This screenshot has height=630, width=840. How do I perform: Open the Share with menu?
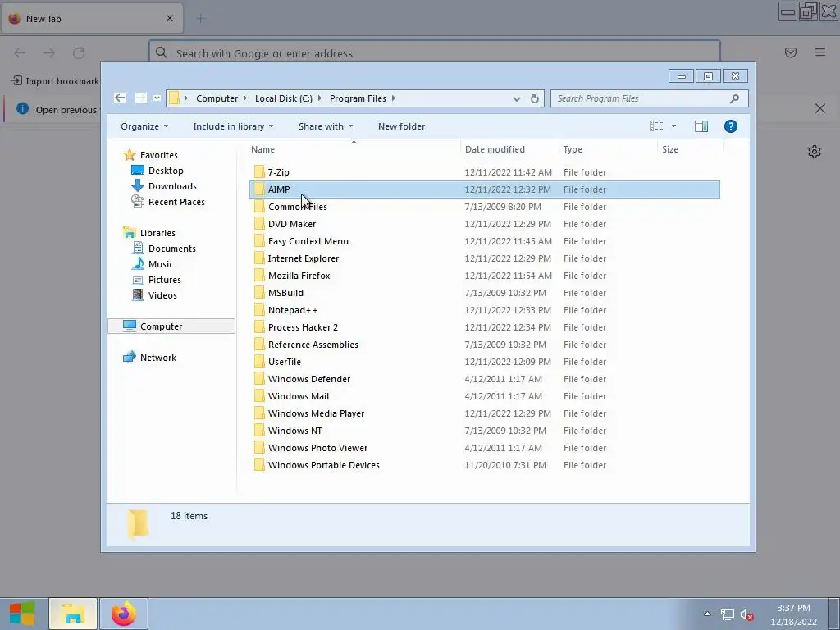(325, 126)
